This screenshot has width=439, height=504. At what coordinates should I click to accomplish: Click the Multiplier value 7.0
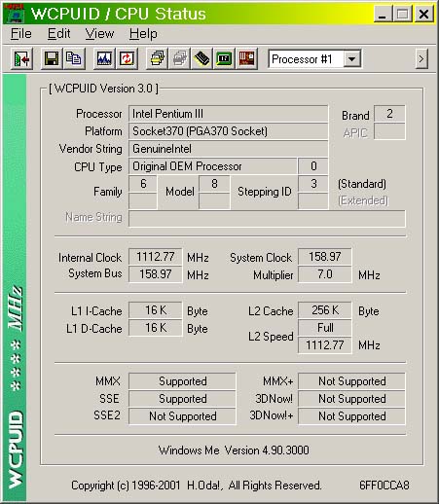click(324, 274)
